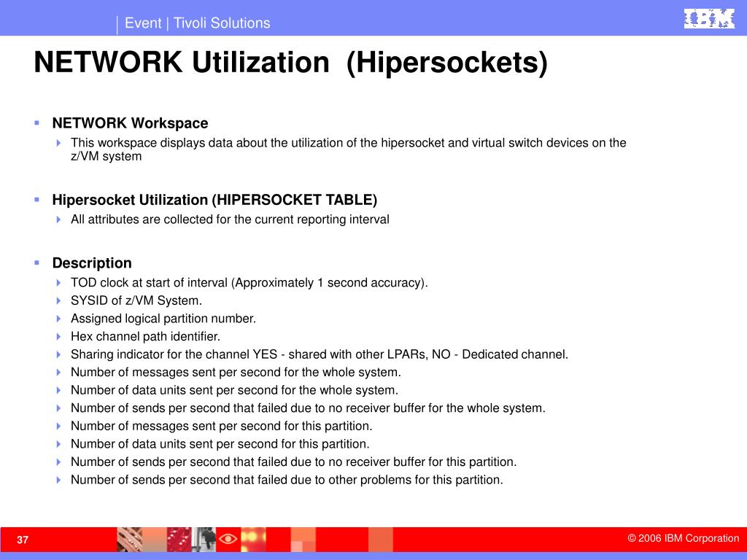Select the 'Event | Tivoli Solutions' header text

(197, 23)
